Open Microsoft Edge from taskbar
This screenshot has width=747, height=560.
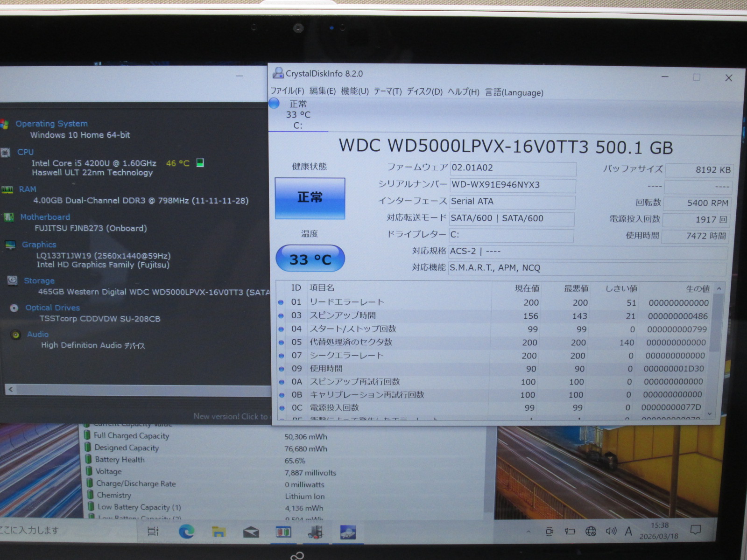click(x=187, y=532)
